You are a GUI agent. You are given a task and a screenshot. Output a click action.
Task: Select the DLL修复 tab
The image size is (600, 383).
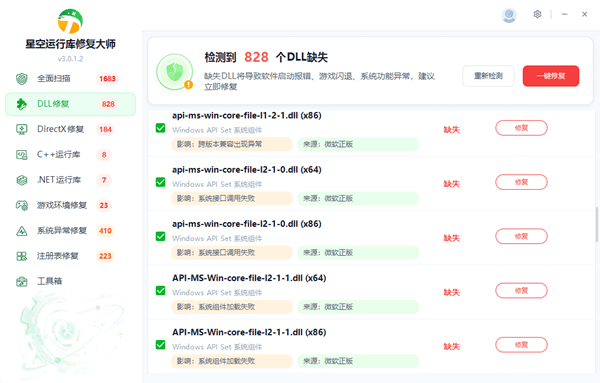[x=70, y=104]
